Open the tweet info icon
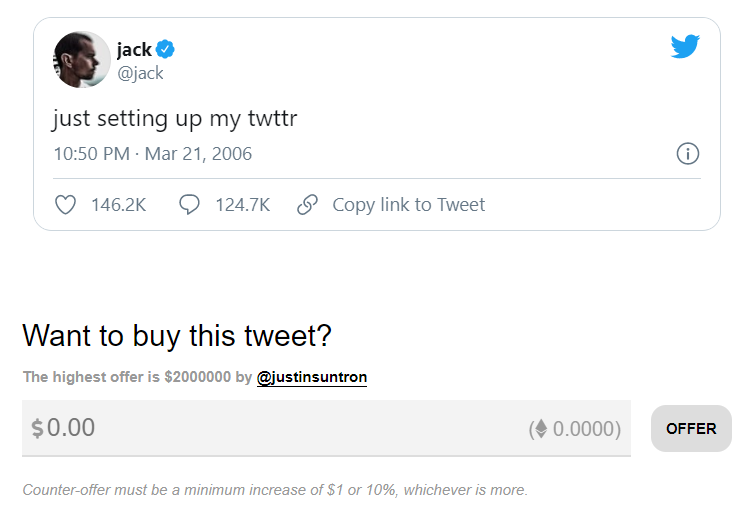747x507 pixels. point(688,154)
